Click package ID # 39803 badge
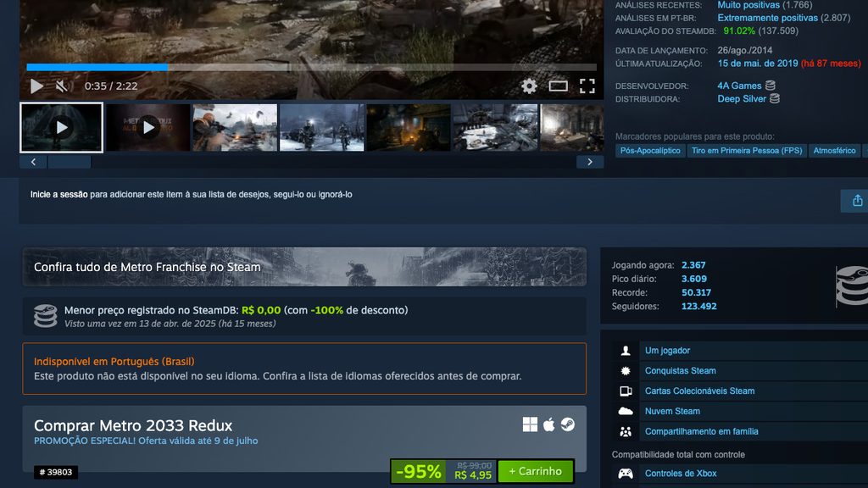This screenshot has width=868, height=488. (56, 472)
